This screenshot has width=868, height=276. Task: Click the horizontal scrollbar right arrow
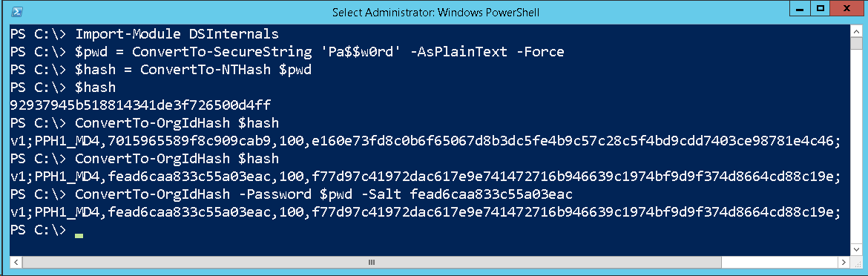843,262
